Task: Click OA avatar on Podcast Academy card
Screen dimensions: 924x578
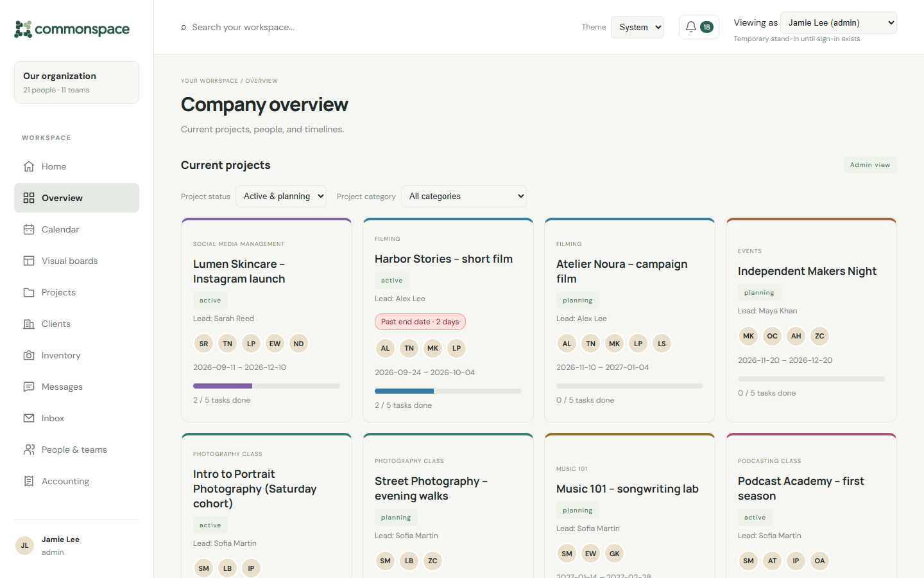Action: coord(819,561)
